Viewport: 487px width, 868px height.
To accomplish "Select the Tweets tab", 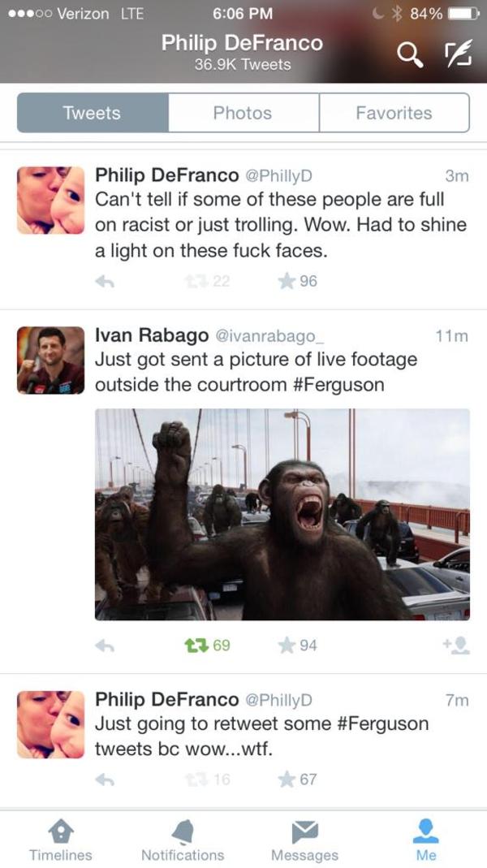I will [91, 114].
